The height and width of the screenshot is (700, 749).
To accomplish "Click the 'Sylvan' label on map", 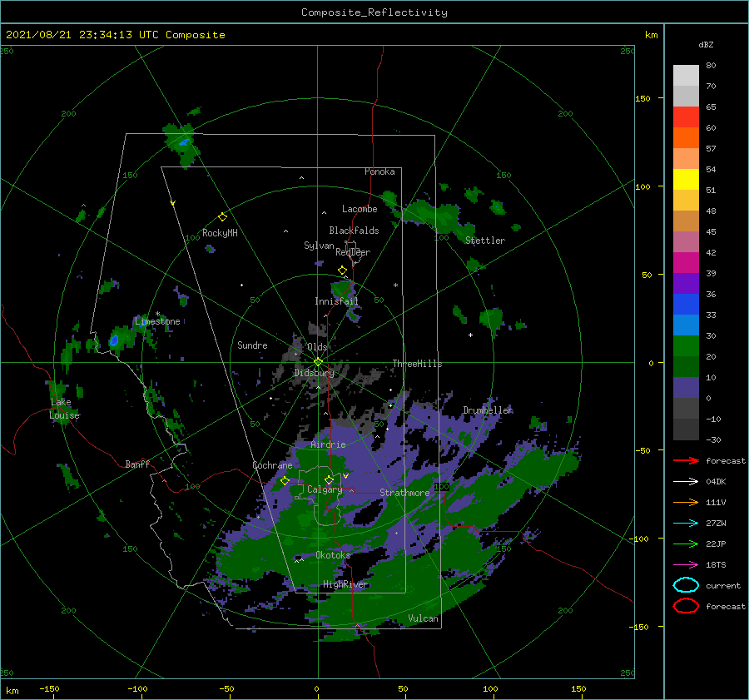I will [319, 246].
